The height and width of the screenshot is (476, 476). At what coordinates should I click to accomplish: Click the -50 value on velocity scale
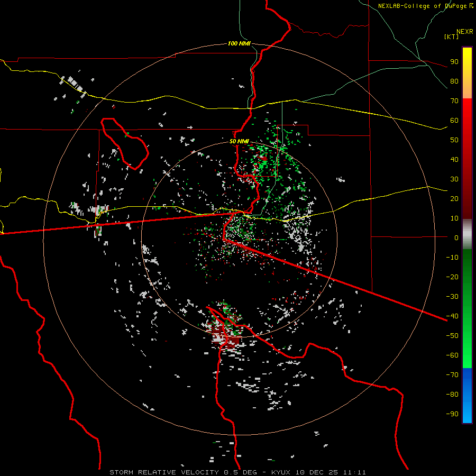(x=452, y=336)
